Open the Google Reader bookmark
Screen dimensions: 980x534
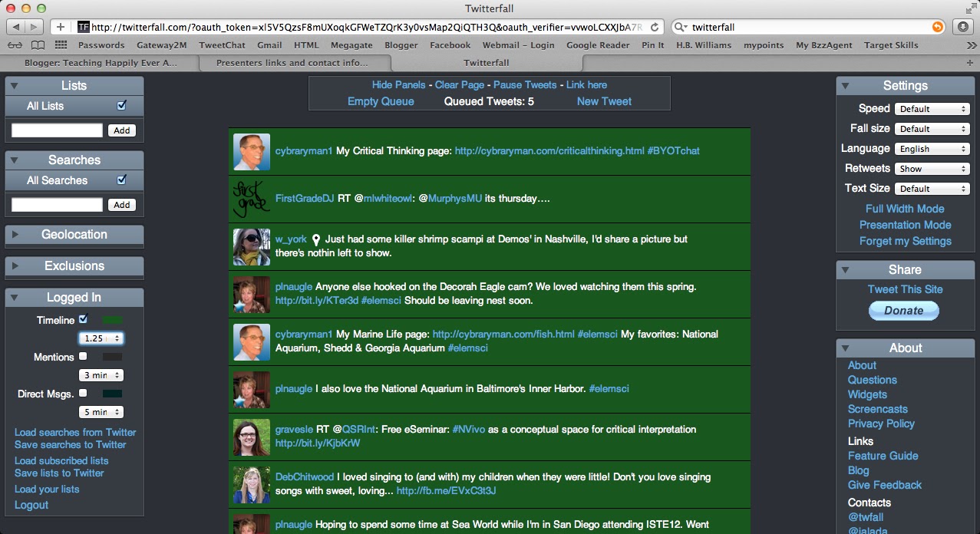[598, 45]
